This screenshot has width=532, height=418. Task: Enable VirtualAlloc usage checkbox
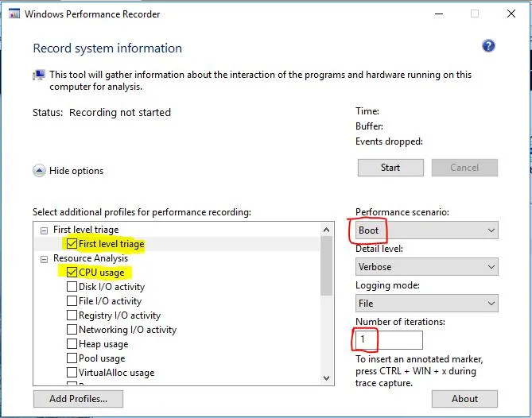point(72,372)
